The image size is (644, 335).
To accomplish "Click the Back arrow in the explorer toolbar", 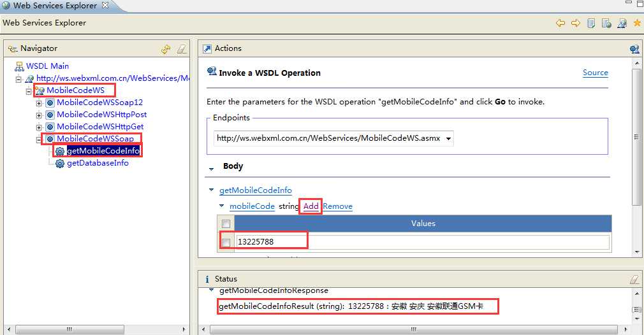I will click(x=560, y=23).
